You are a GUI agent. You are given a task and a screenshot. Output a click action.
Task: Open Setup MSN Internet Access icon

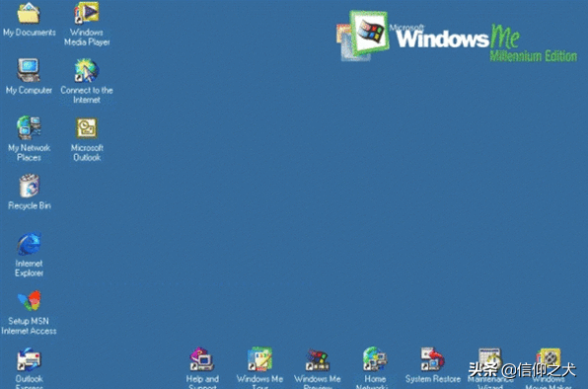(29, 301)
